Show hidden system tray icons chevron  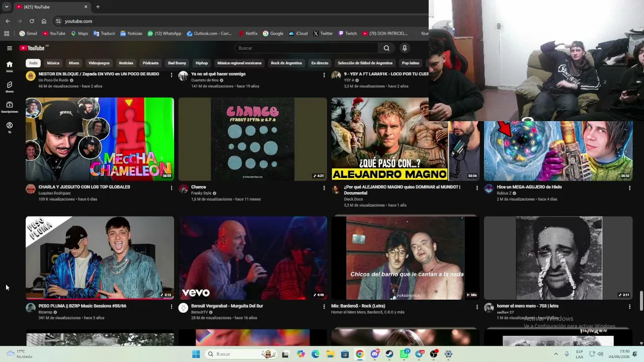[x=556, y=354]
